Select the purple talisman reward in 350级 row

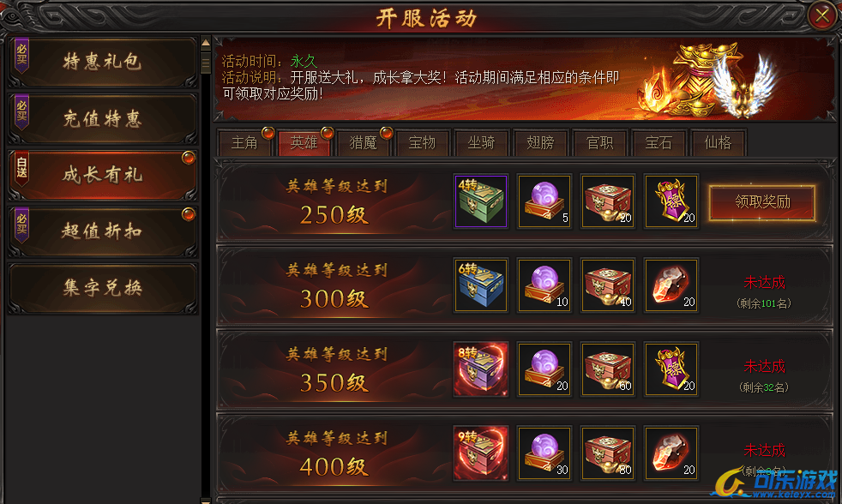(671, 369)
